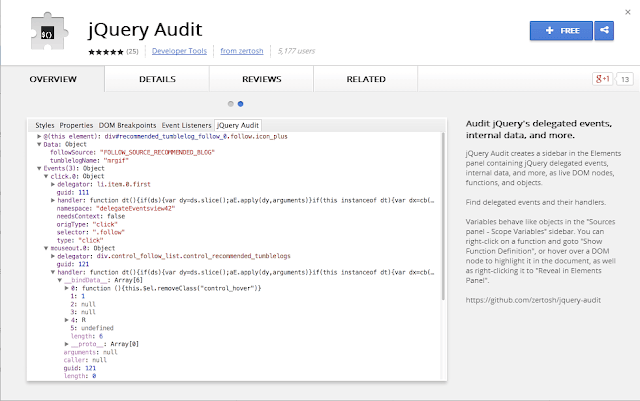Collapse the Events(3): Object node
The height and width of the screenshot is (401, 640).
(39, 168)
